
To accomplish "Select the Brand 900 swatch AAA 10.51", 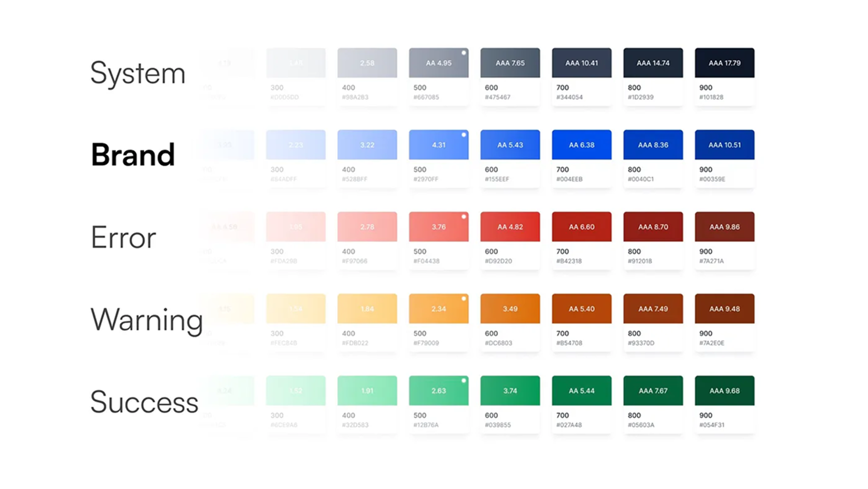I will (x=724, y=145).
